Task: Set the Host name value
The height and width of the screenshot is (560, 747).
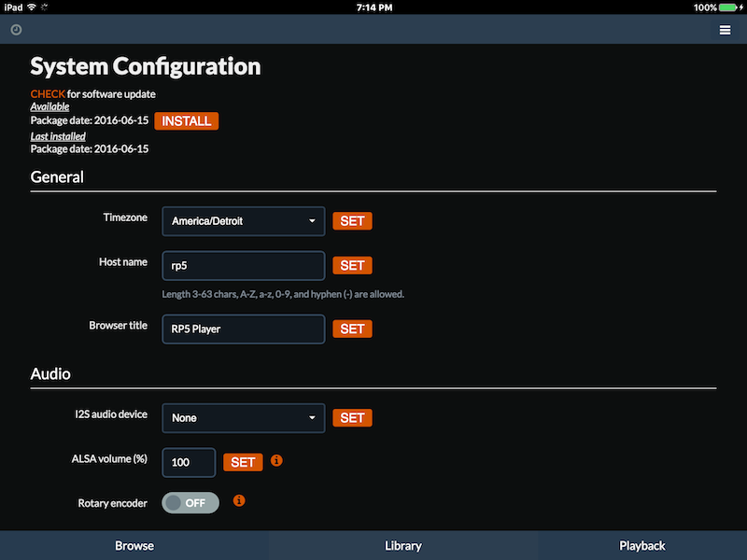Action: tap(352, 265)
